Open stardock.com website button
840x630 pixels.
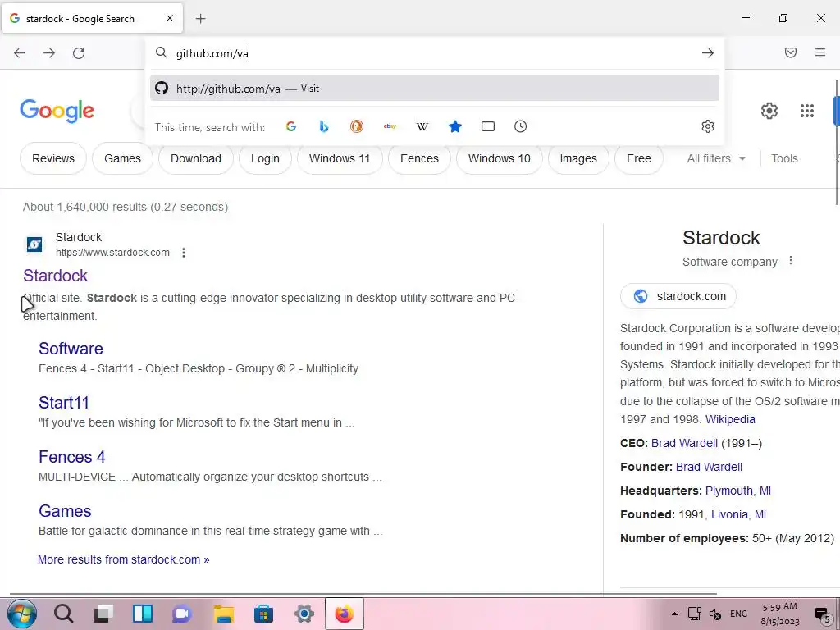click(x=678, y=296)
